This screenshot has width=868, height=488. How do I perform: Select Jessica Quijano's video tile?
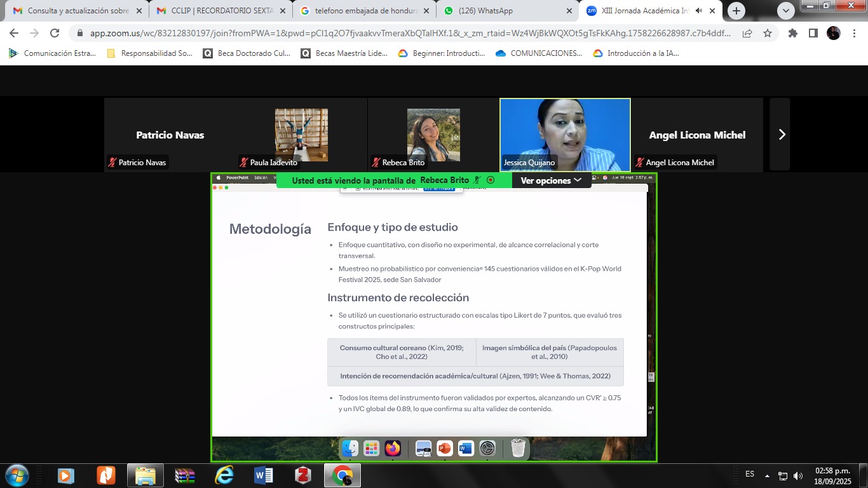click(x=565, y=135)
